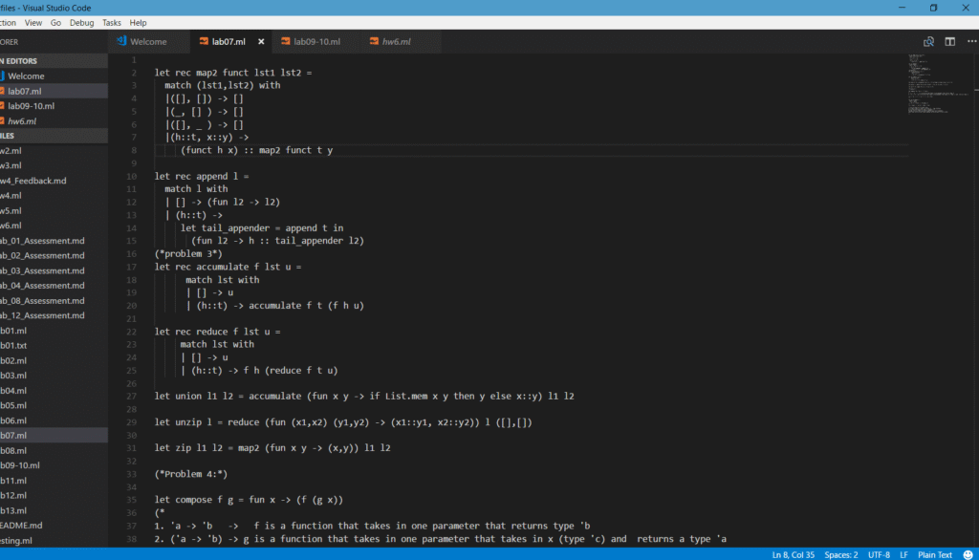Open lab_03_Assessment.md in the file tree
The image size is (979, 560).
tap(54, 270)
